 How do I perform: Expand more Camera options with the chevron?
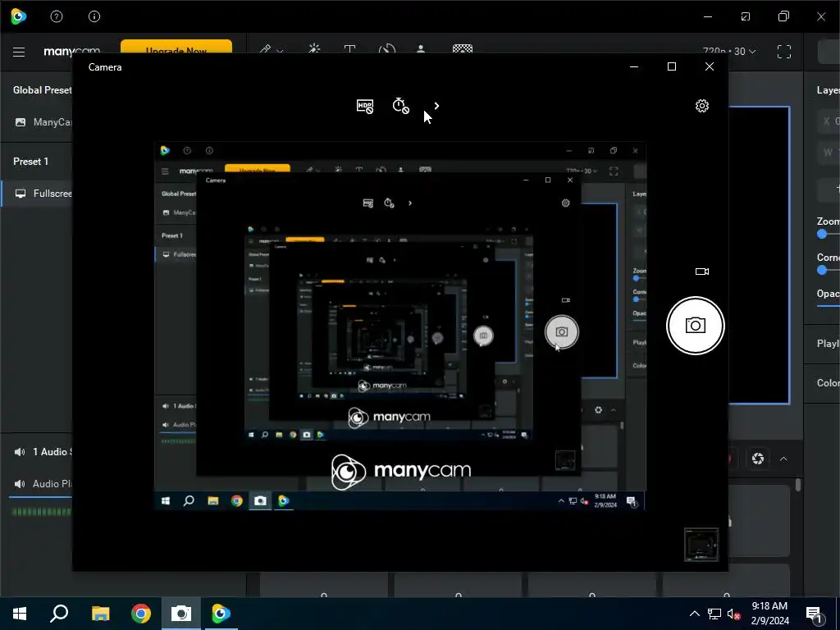click(436, 106)
